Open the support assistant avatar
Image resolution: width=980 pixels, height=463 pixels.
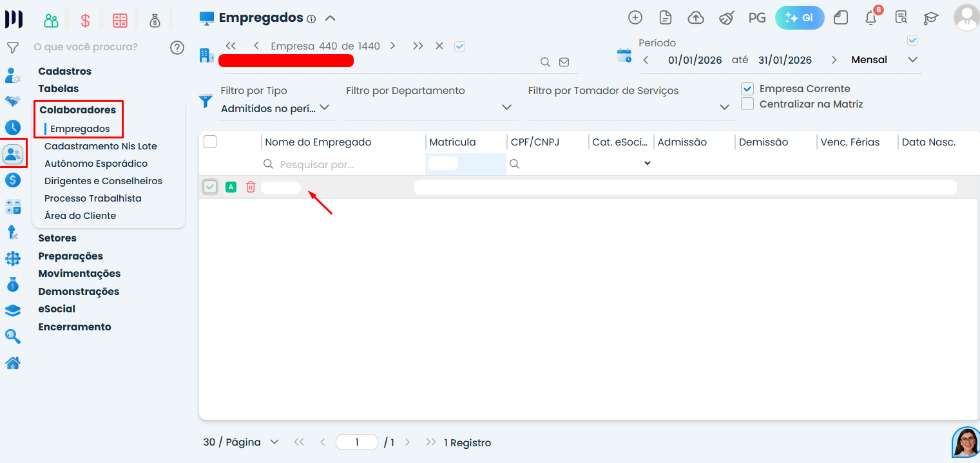(x=966, y=443)
